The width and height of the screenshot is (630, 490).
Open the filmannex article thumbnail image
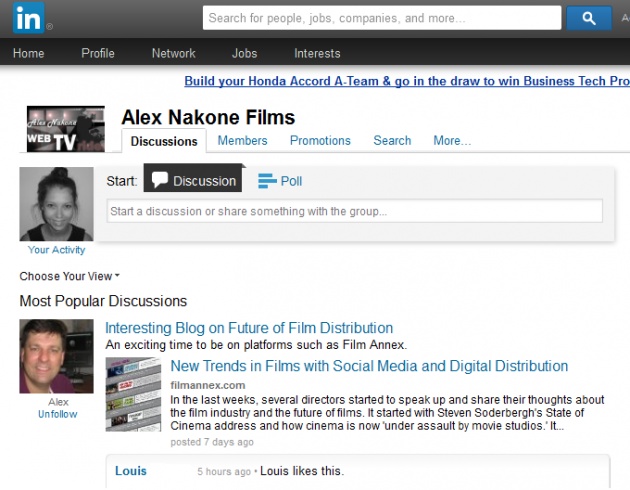tap(133, 394)
